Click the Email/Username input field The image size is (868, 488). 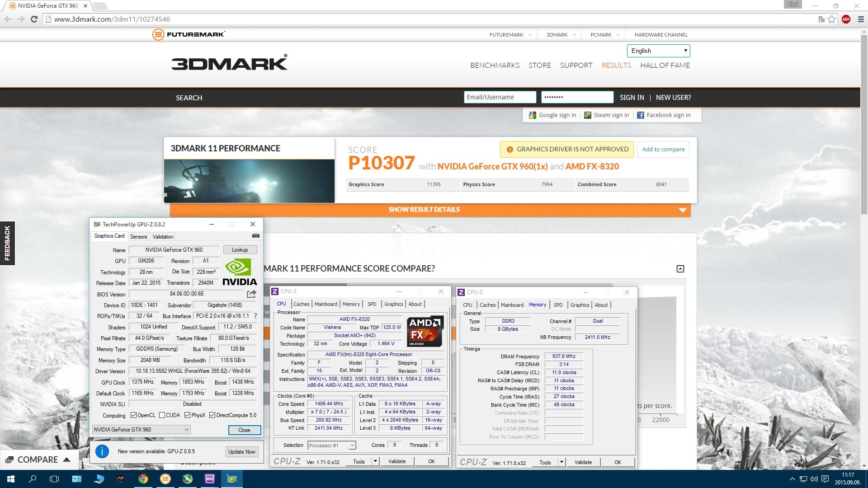pyautogui.click(x=500, y=97)
